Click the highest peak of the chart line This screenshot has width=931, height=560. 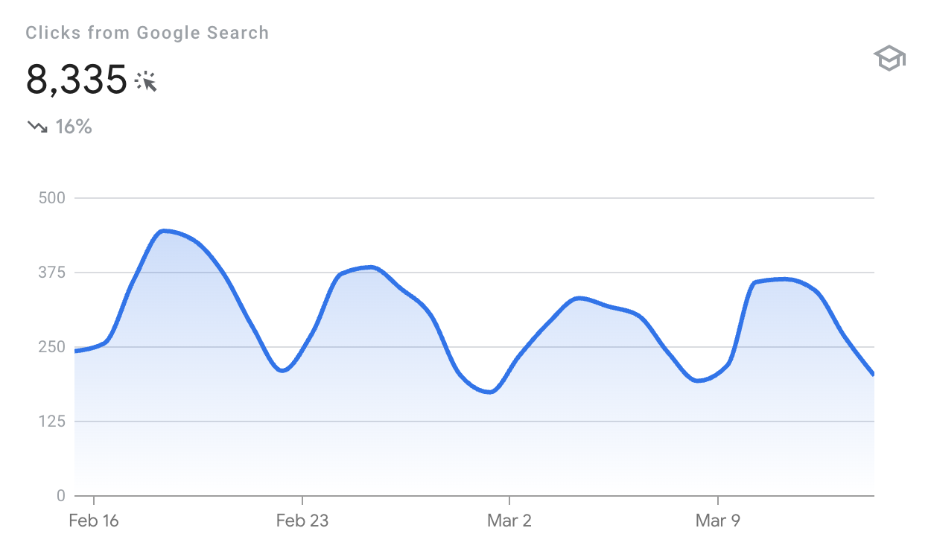click(x=165, y=231)
